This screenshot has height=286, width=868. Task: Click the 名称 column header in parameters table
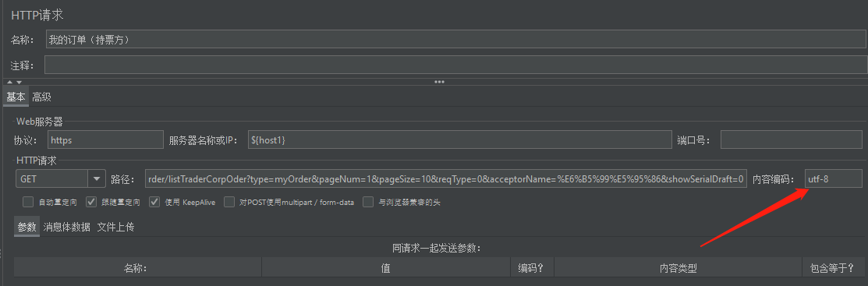click(137, 268)
